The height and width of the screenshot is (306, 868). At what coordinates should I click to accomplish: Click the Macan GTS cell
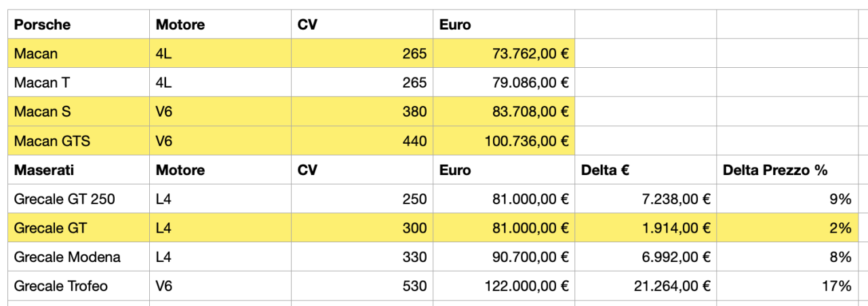(x=78, y=141)
